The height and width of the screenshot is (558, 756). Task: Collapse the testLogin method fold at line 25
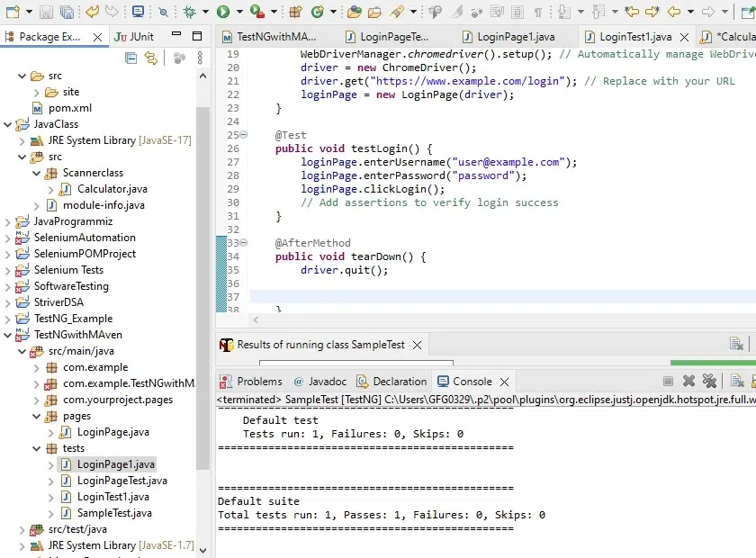pos(243,135)
